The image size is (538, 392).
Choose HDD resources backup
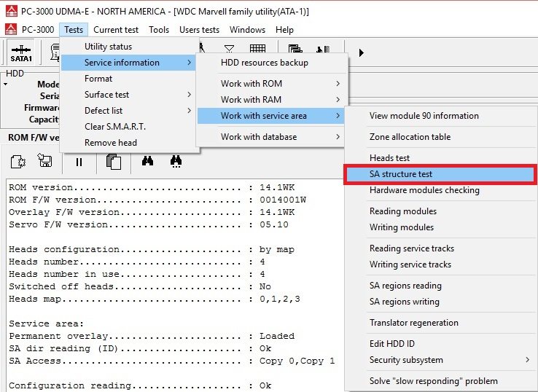click(270, 63)
